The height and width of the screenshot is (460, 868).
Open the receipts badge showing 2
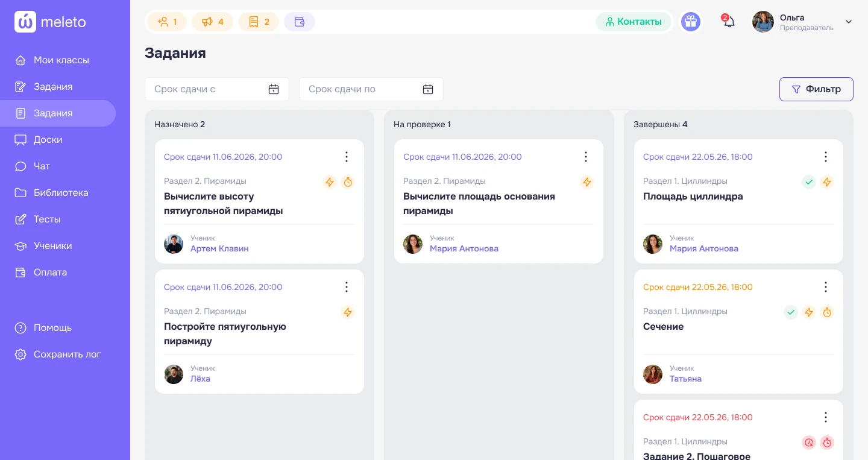(x=259, y=22)
